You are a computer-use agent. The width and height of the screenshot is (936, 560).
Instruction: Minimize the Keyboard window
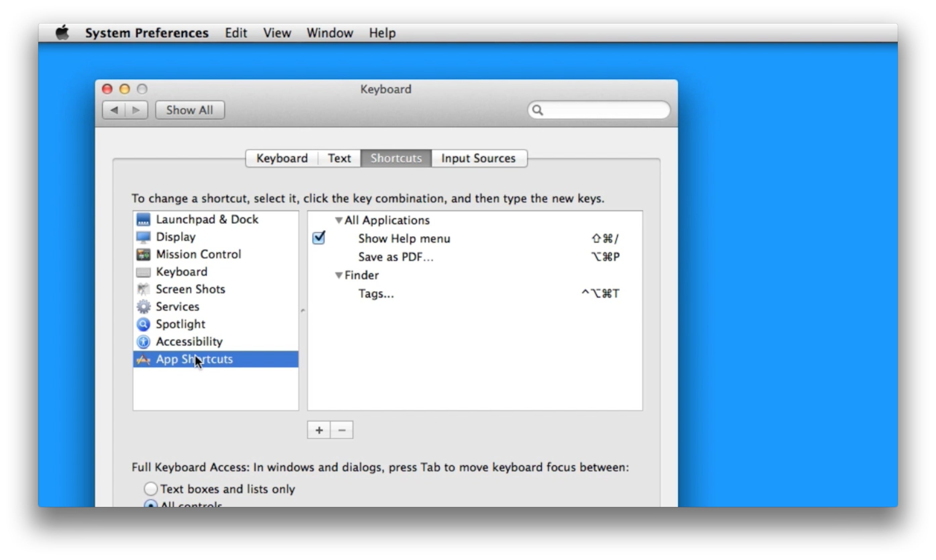coord(125,89)
